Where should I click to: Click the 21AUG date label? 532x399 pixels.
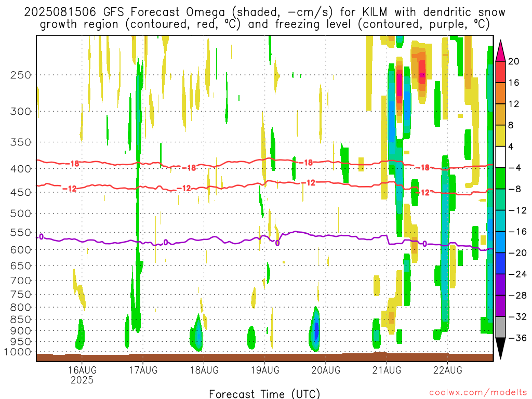click(x=387, y=370)
